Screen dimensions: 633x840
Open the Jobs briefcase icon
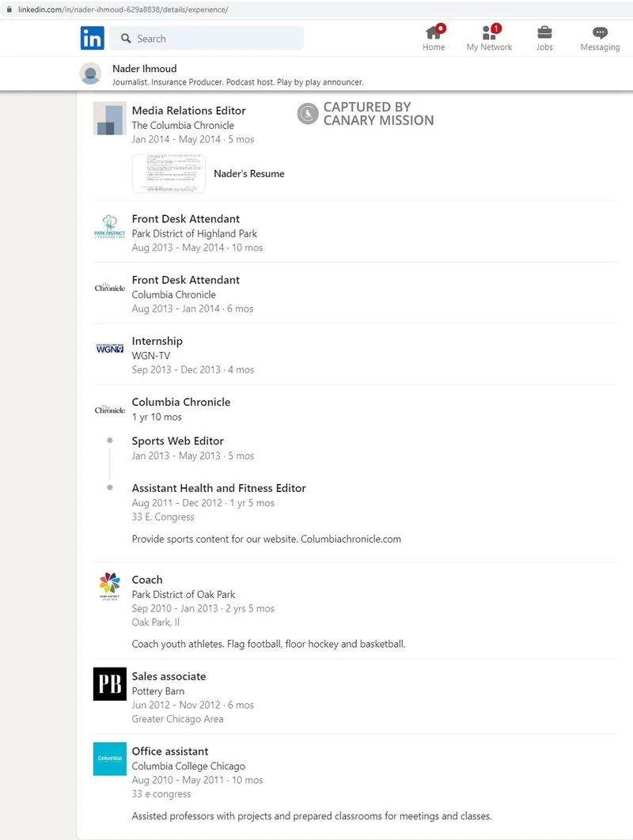544,32
